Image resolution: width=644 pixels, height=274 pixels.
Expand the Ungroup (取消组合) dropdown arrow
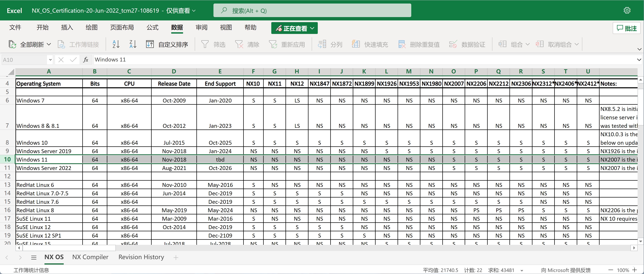click(577, 44)
